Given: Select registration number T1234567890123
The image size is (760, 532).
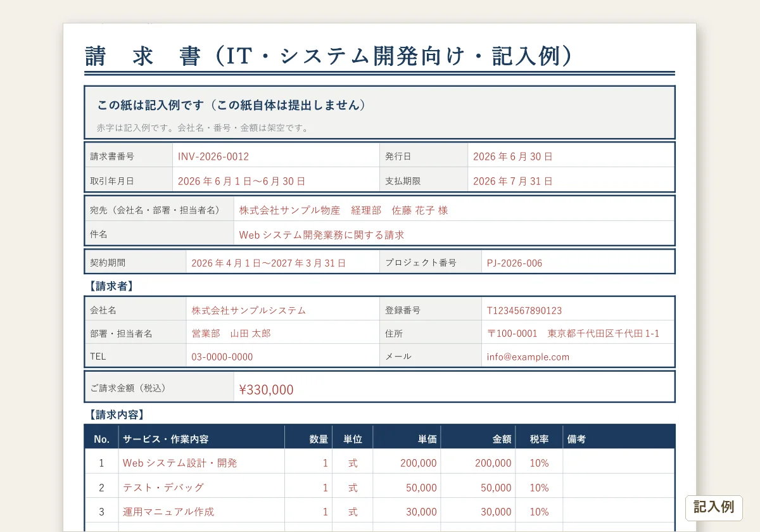Looking at the screenshot, I should click(524, 310).
